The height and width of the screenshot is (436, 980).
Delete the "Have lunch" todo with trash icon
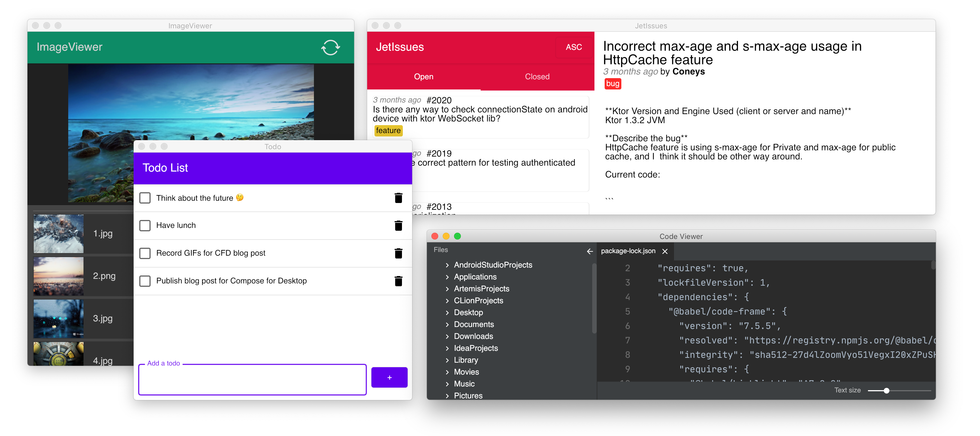pos(398,225)
